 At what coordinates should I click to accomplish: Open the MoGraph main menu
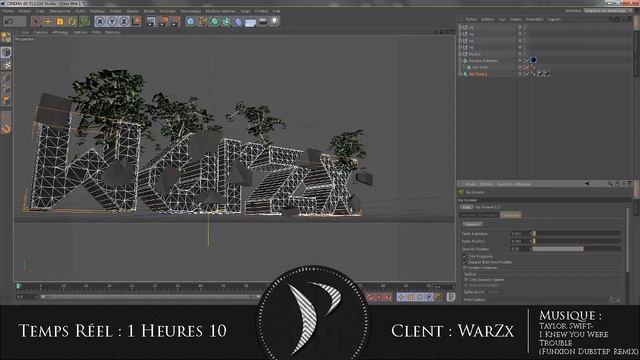pyautogui.click(x=168, y=11)
